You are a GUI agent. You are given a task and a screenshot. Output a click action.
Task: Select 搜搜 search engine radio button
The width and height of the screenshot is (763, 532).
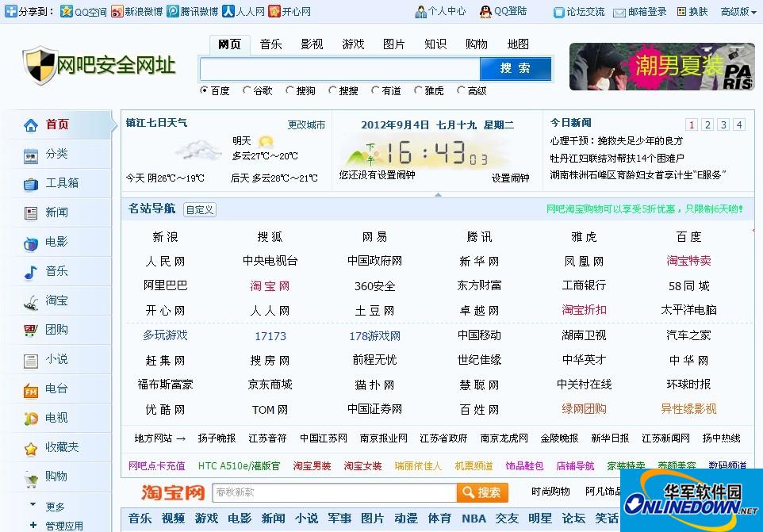tap(332, 90)
